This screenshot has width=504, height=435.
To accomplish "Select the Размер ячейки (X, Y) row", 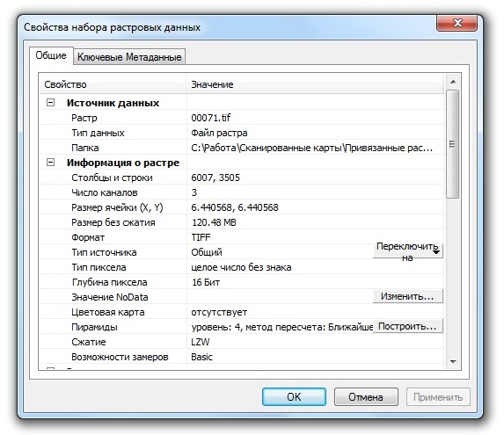I will point(242,207).
